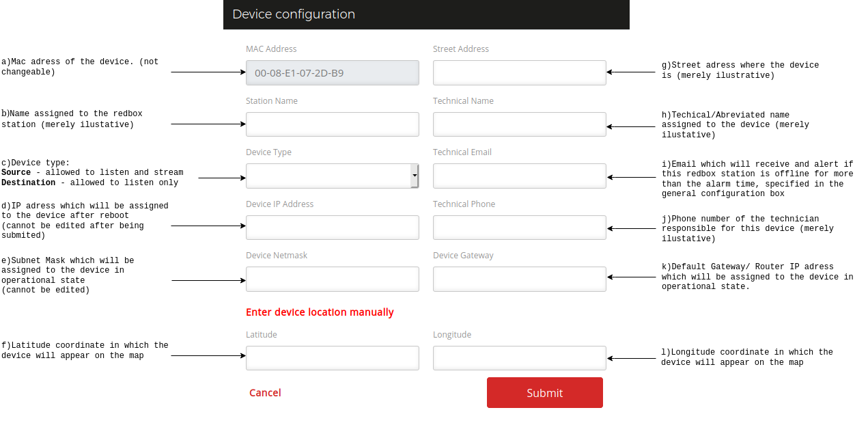
Task: Click into the Device Gateway field
Action: [519, 279]
